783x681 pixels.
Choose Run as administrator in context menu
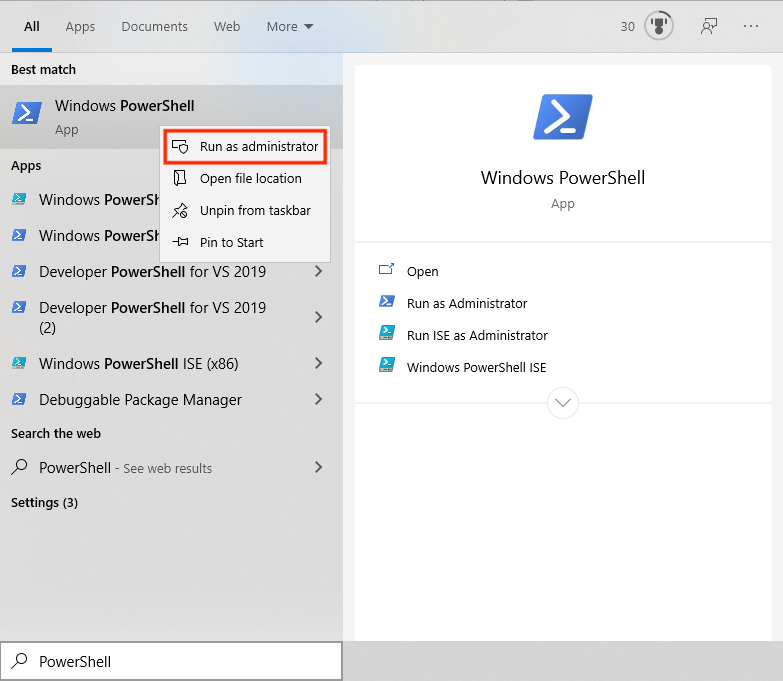[245, 146]
